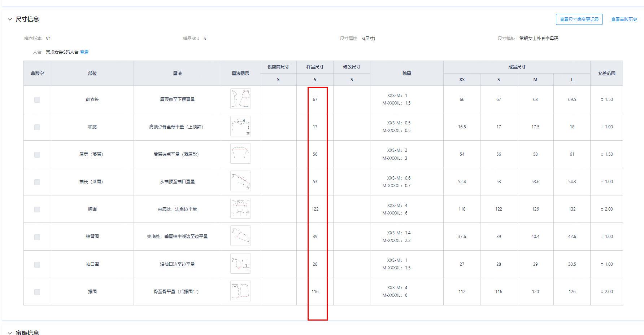Open measurement diagram thumbnail for 摆围
Viewport: 644px width, 335px height.
coord(240,291)
